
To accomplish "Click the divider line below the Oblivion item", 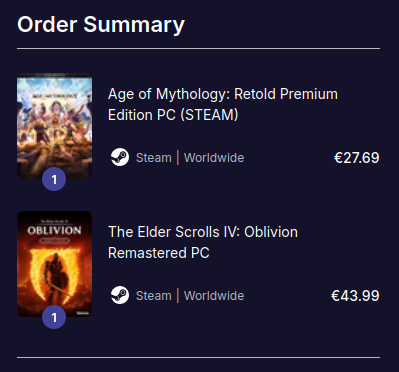I will pyautogui.click(x=199, y=358).
